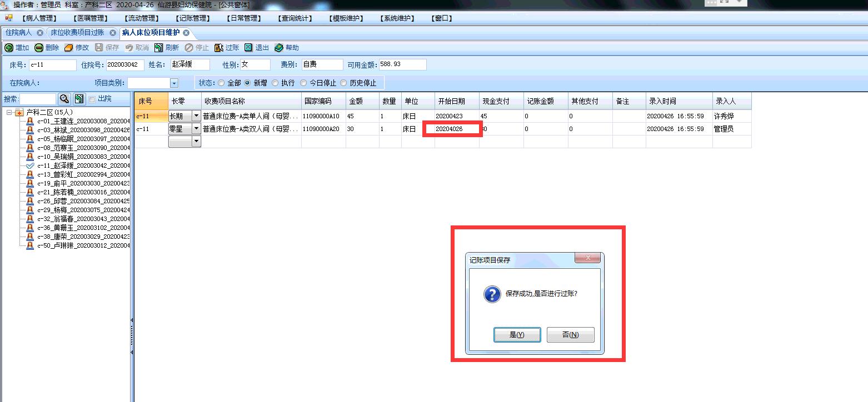Image resolution: width=868 pixels, height=402 pixels.
Task: Click the 帮助 help book icon
Action: pos(279,48)
